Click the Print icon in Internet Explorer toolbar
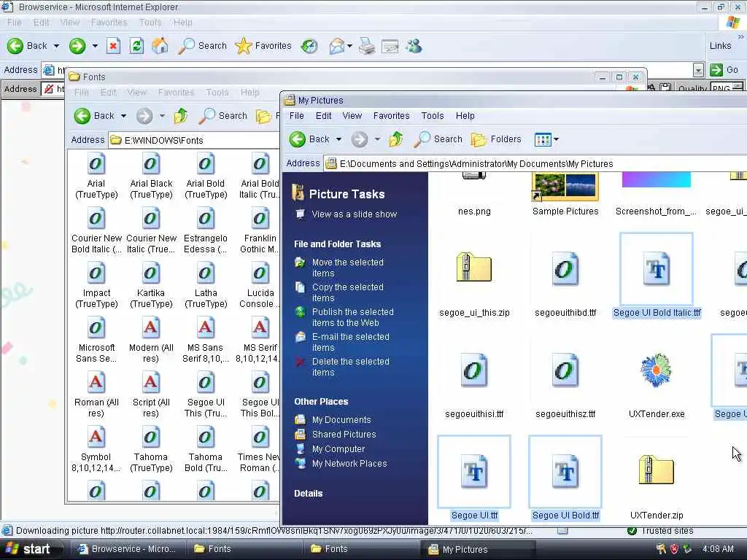Viewport: 747px width, 560px height. 366,46
